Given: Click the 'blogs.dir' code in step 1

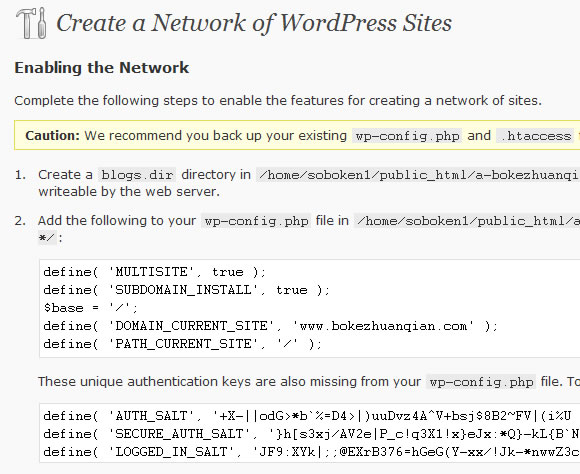Looking at the screenshot, I should [137, 175].
